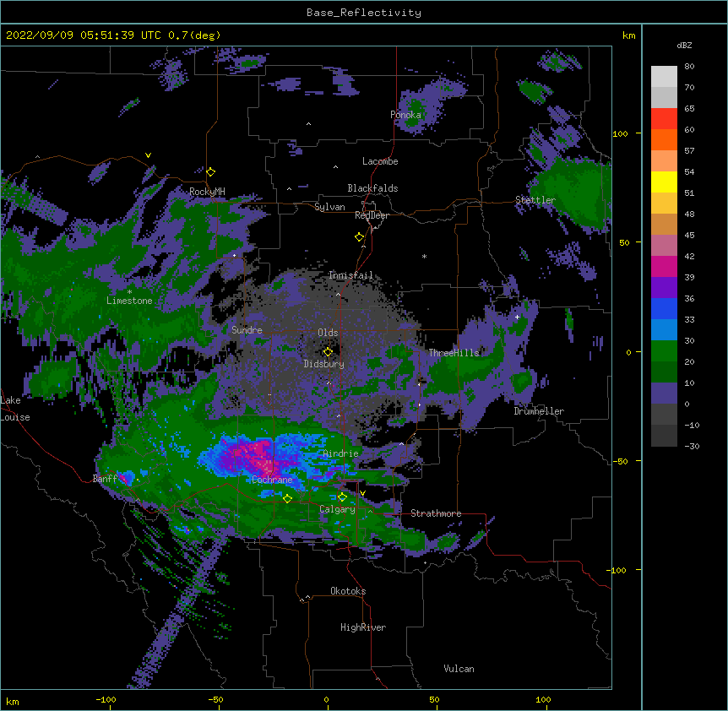Click the yellow diamond marker above RockyMH
Viewport: 728px width, 711px height.
(x=211, y=172)
